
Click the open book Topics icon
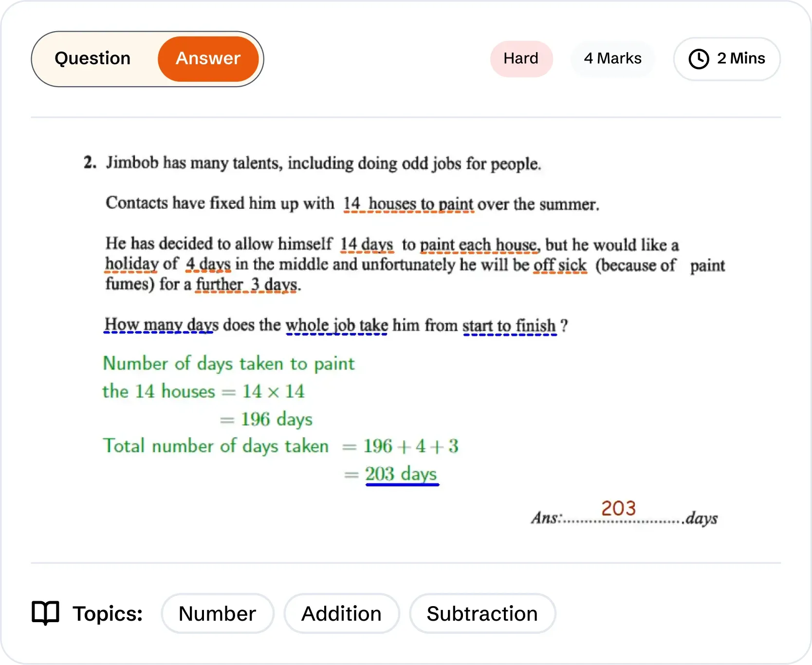[x=45, y=613]
